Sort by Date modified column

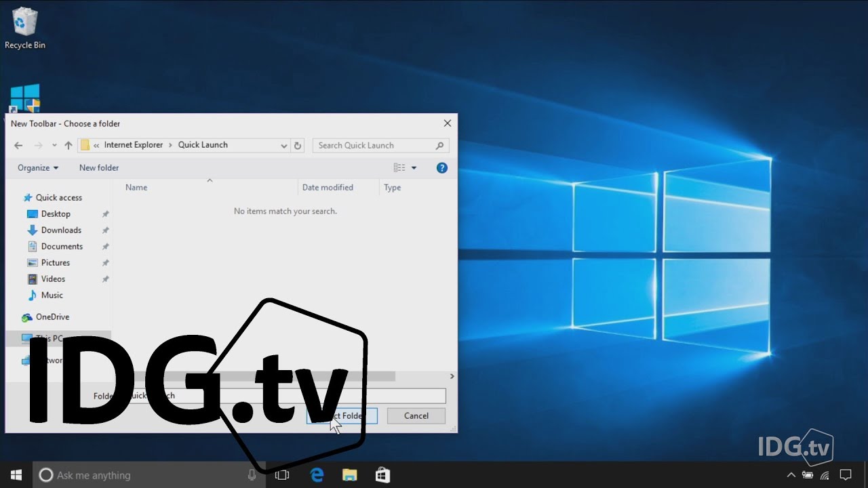tap(328, 187)
